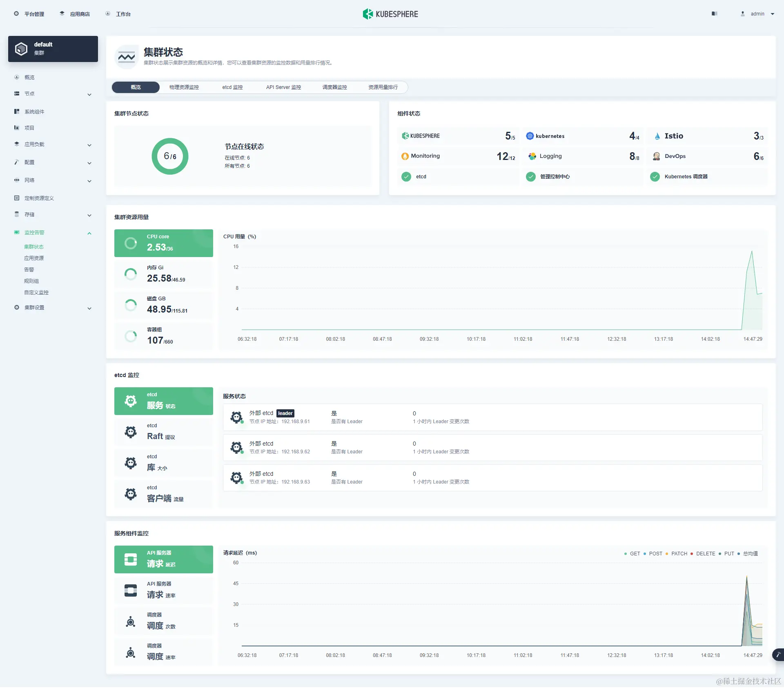This screenshot has width=784, height=688.
Task: Click the floating wrench toolbox icon
Action: 778,655
